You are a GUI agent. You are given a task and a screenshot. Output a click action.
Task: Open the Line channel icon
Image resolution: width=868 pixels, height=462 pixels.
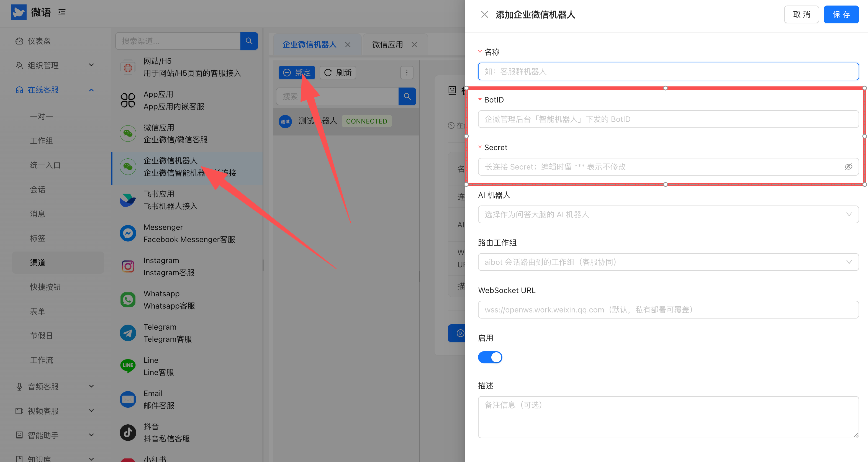[x=128, y=366]
